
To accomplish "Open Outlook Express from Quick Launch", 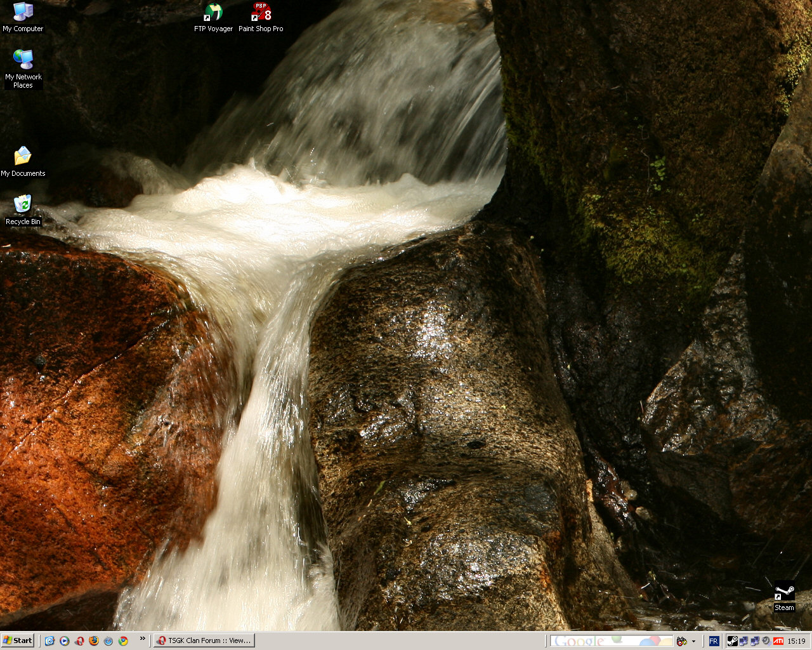I will click(x=49, y=640).
